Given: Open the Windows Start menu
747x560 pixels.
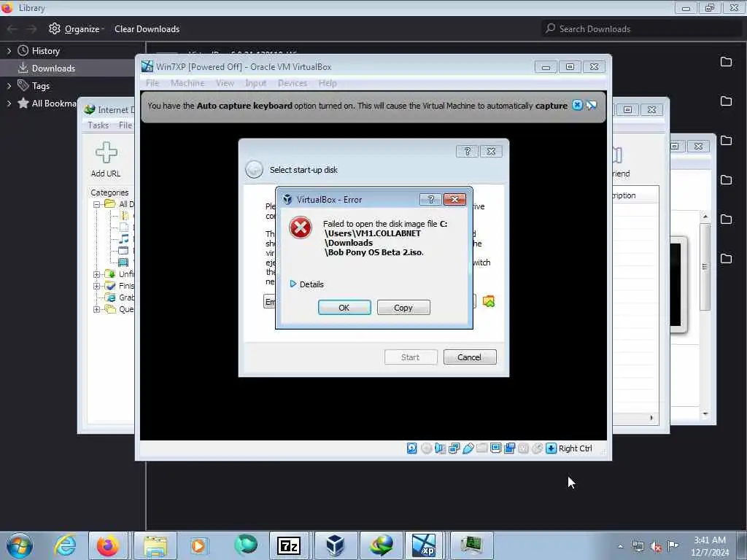Looking at the screenshot, I should pos(20,545).
